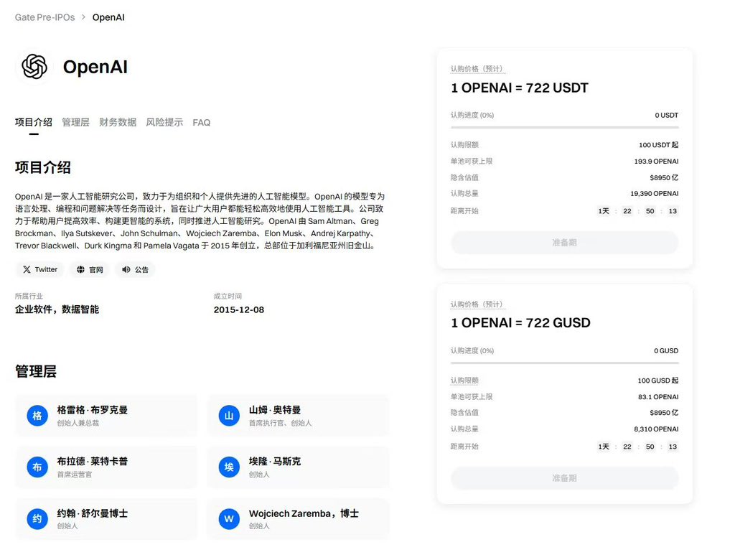Click the 1 OPENAI = 722 USDT price

coord(520,88)
